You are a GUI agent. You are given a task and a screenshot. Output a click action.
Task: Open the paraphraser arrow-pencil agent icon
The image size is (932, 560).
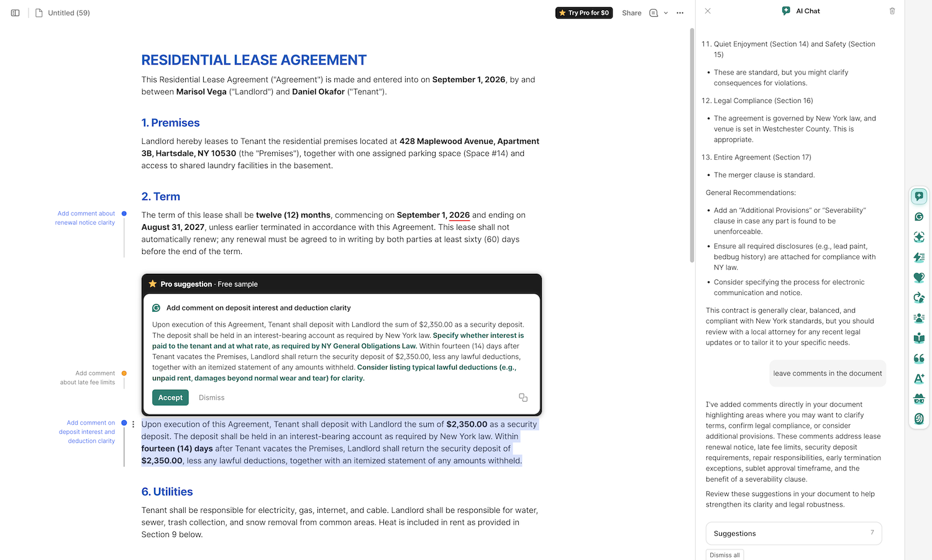point(919,297)
